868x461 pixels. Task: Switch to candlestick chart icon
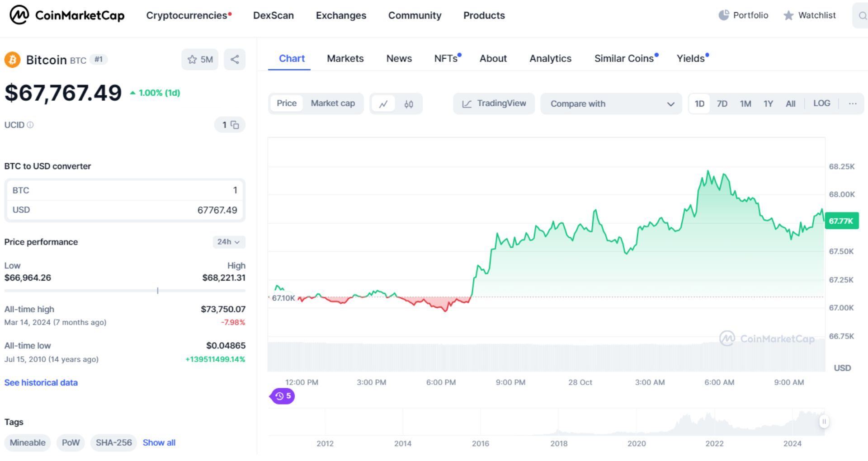(x=408, y=103)
